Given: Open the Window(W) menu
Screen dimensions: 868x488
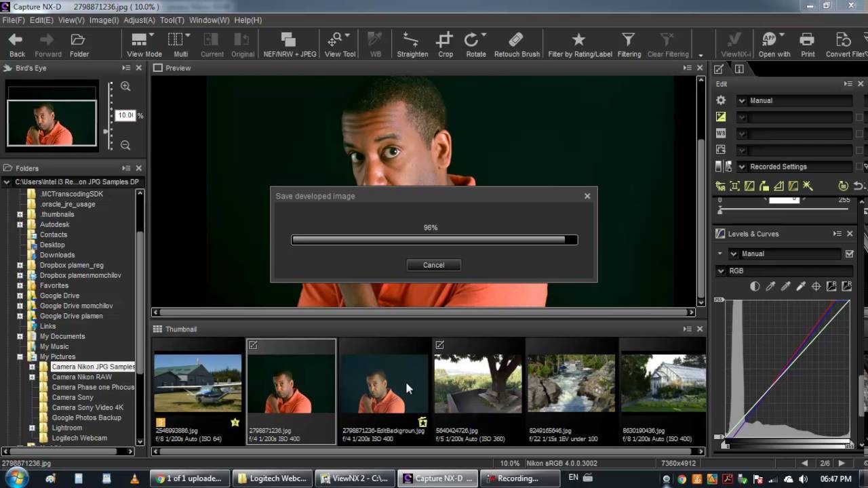Looking at the screenshot, I should 209,20.
